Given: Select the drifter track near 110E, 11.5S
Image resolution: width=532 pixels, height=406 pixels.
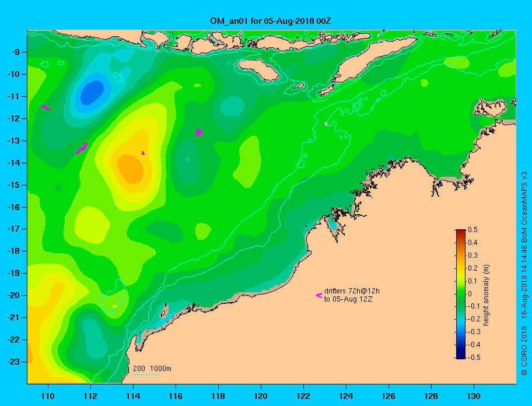Looking at the screenshot, I should coord(45,108).
